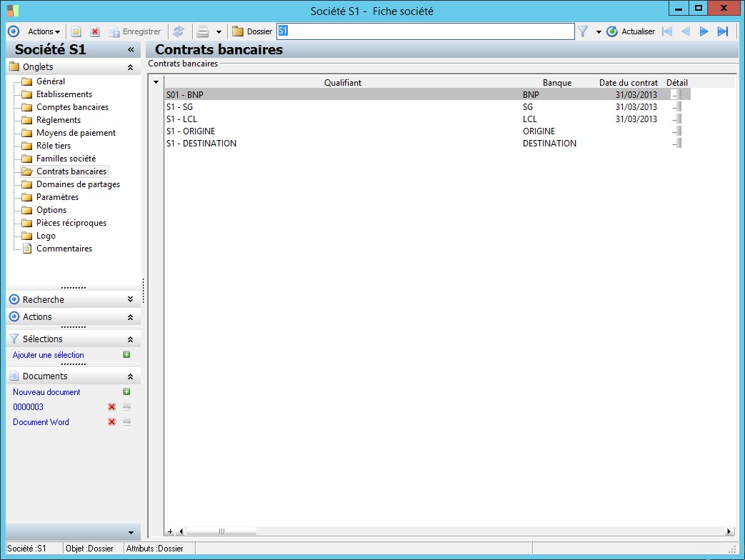Open the Options folder
This screenshot has width=745, height=560.
(51, 209)
